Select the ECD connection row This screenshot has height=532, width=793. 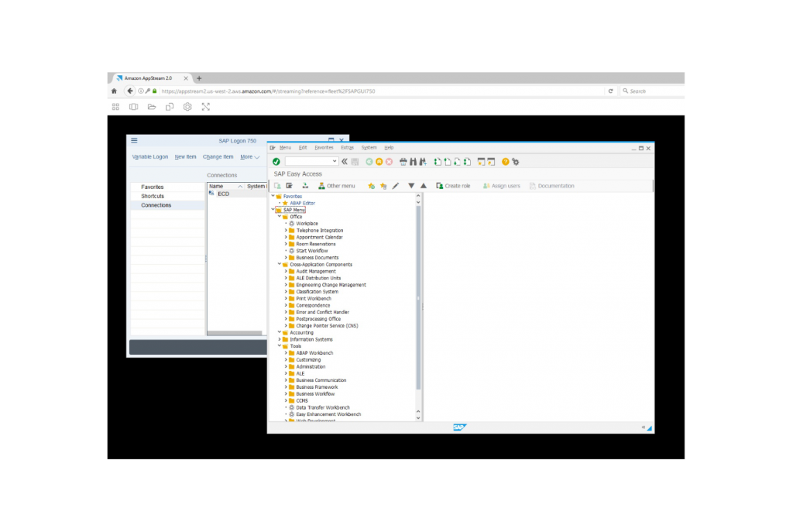point(237,194)
